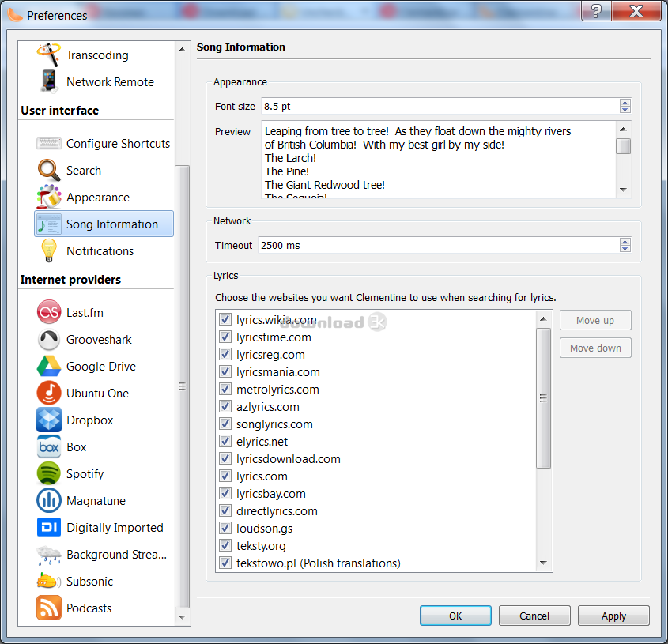Open the Dropbox settings icon
668x644 pixels.
[x=48, y=420]
